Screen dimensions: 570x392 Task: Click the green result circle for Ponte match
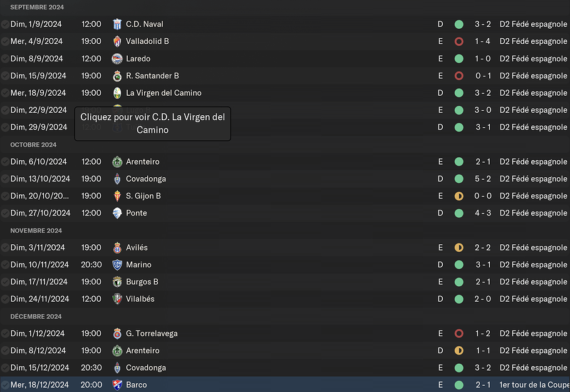tap(459, 212)
